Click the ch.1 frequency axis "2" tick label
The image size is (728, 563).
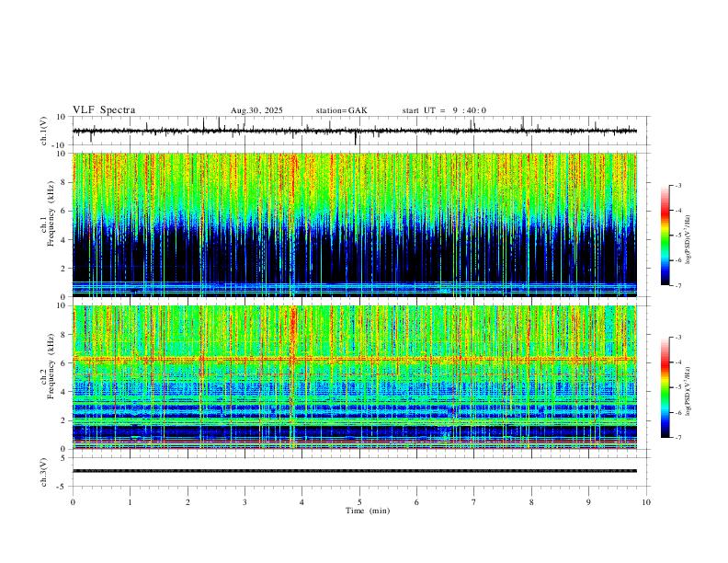point(64,269)
